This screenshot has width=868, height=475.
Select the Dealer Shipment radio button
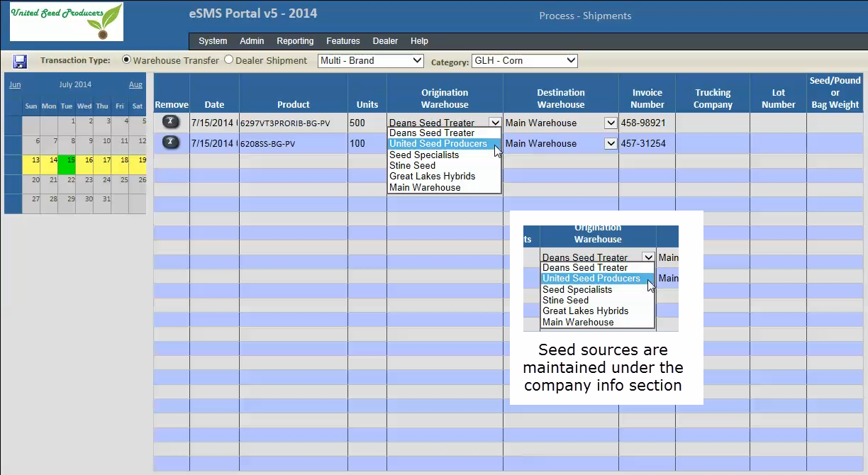(229, 60)
